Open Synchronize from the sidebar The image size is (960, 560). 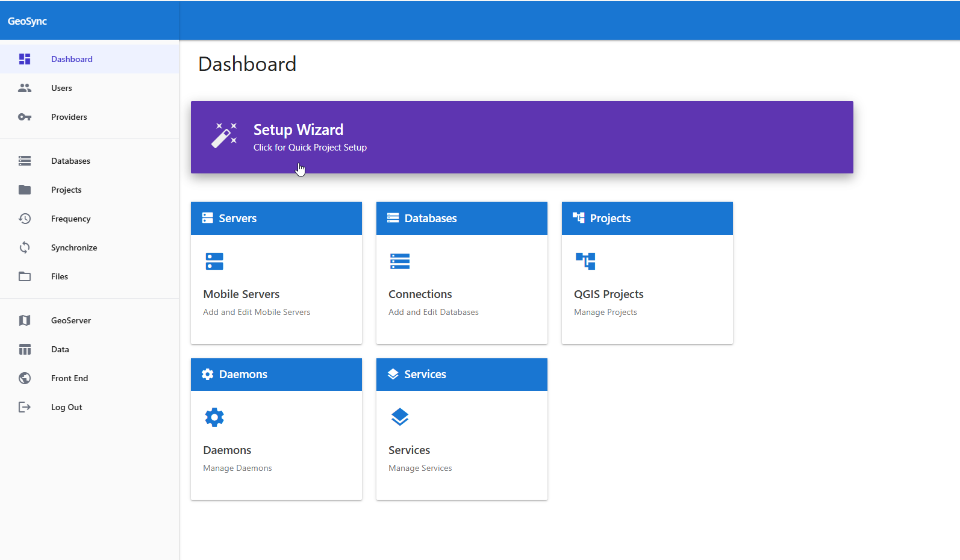point(90,247)
